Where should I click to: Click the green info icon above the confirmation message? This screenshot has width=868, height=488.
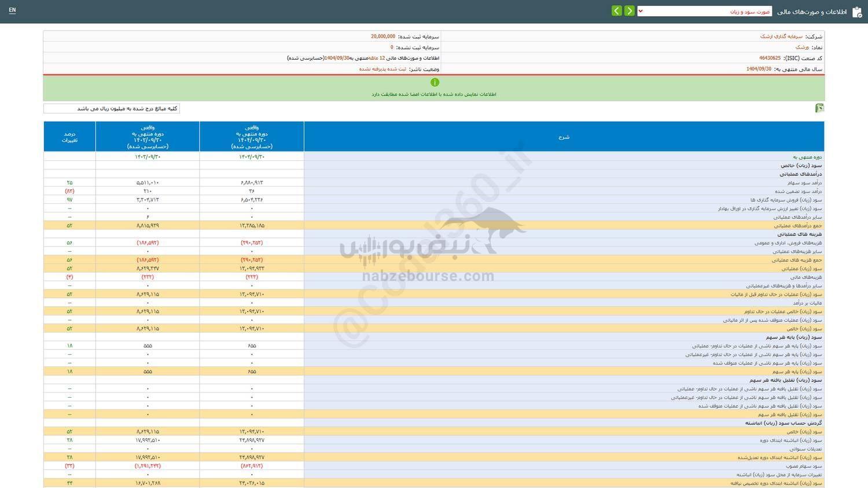coord(435,82)
